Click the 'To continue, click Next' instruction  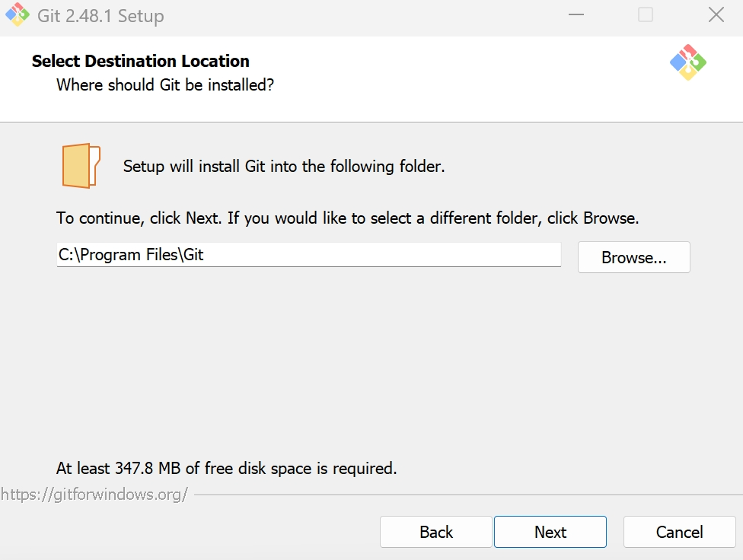(347, 218)
